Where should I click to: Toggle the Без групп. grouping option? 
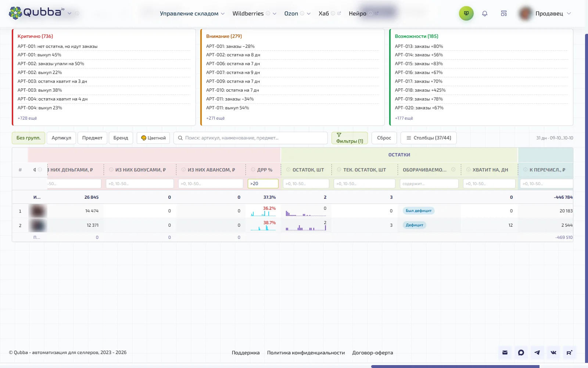coord(28,138)
